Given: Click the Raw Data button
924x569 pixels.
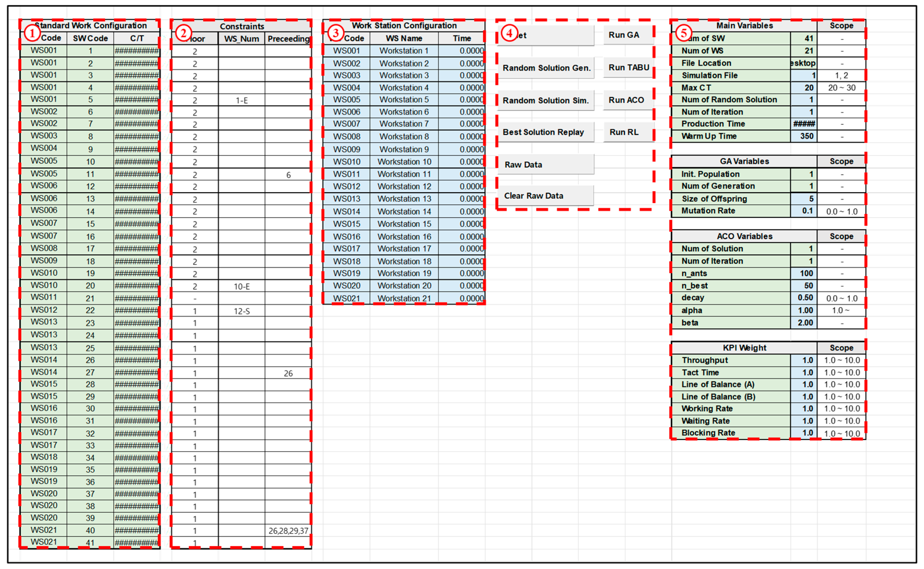Looking at the screenshot, I should click(546, 164).
